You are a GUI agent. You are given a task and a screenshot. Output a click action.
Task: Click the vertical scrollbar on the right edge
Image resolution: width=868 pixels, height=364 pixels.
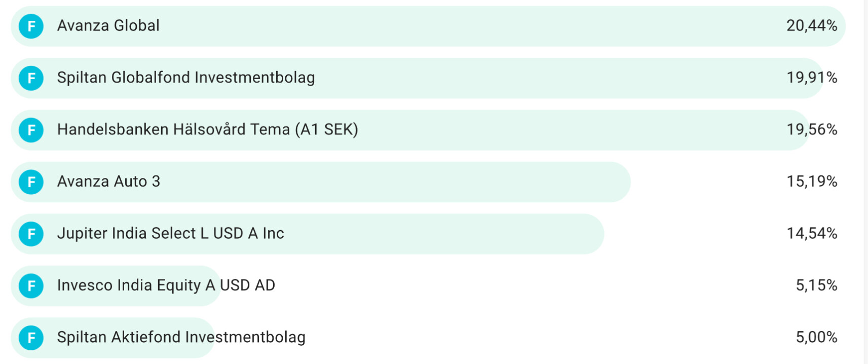tap(865, 182)
